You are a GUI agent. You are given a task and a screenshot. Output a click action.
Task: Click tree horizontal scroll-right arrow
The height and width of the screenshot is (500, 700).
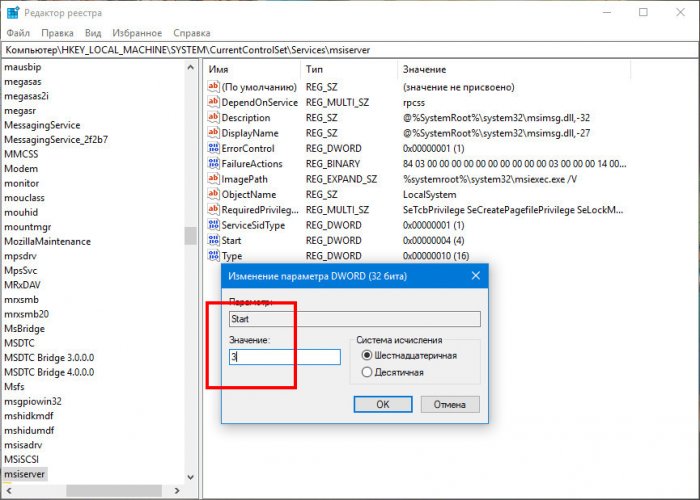coord(177,490)
